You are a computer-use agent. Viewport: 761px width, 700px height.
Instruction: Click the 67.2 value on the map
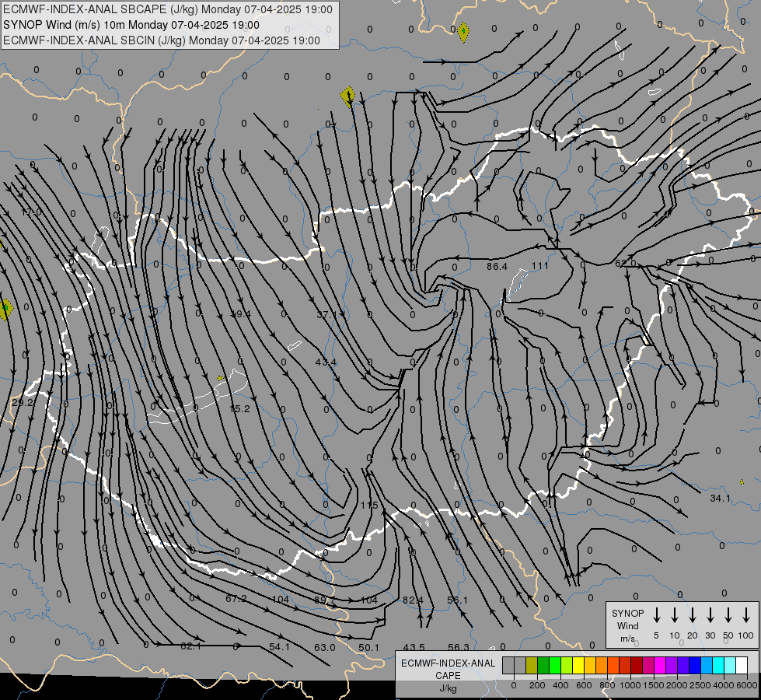(x=236, y=599)
